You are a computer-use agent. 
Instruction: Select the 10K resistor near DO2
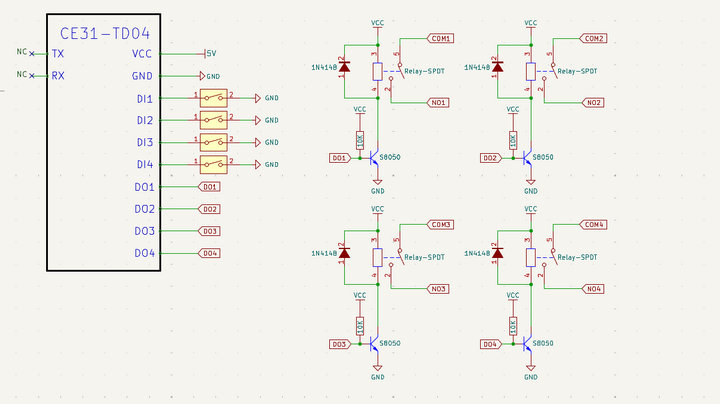(x=513, y=139)
